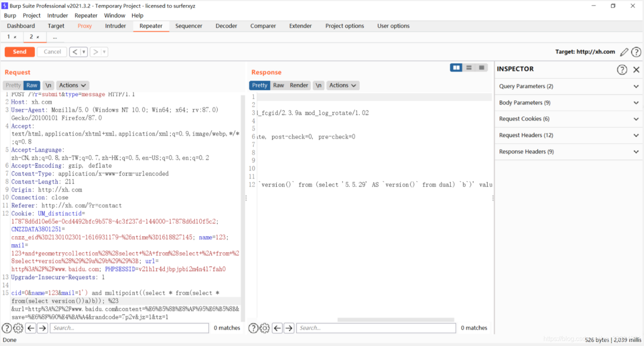Switch request view to Raw

(x=32, y=85)
